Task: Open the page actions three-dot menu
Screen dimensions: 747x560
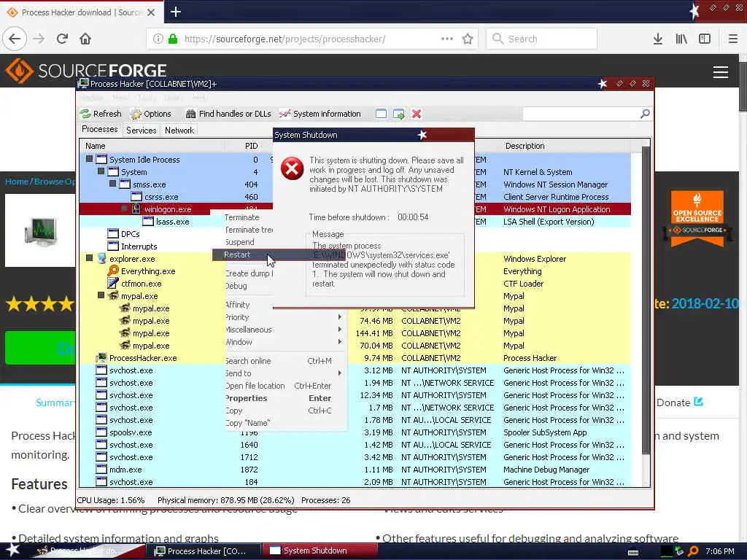Action: coord(447,39)
